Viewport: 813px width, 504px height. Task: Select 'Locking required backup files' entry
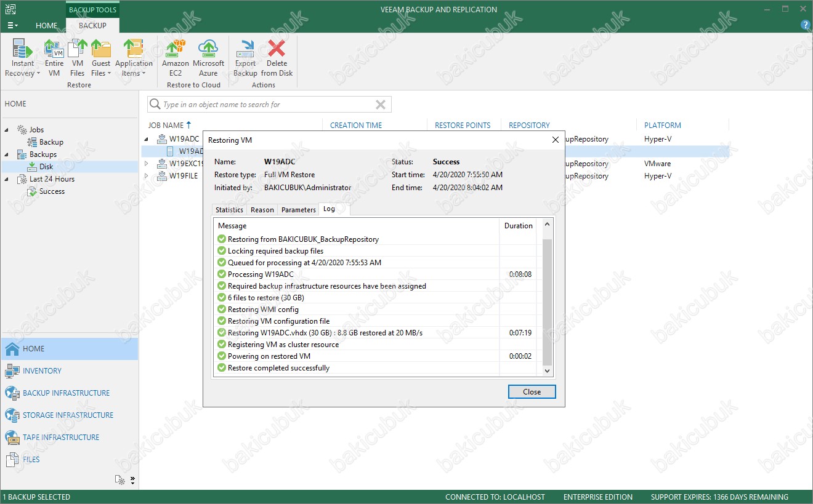pos(374,251)
